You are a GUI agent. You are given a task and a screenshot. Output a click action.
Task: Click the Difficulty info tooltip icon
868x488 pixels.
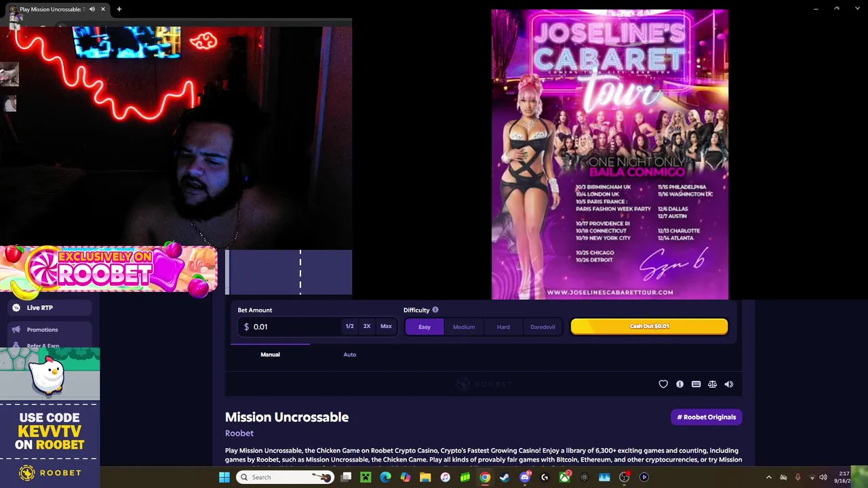(435, 310)
